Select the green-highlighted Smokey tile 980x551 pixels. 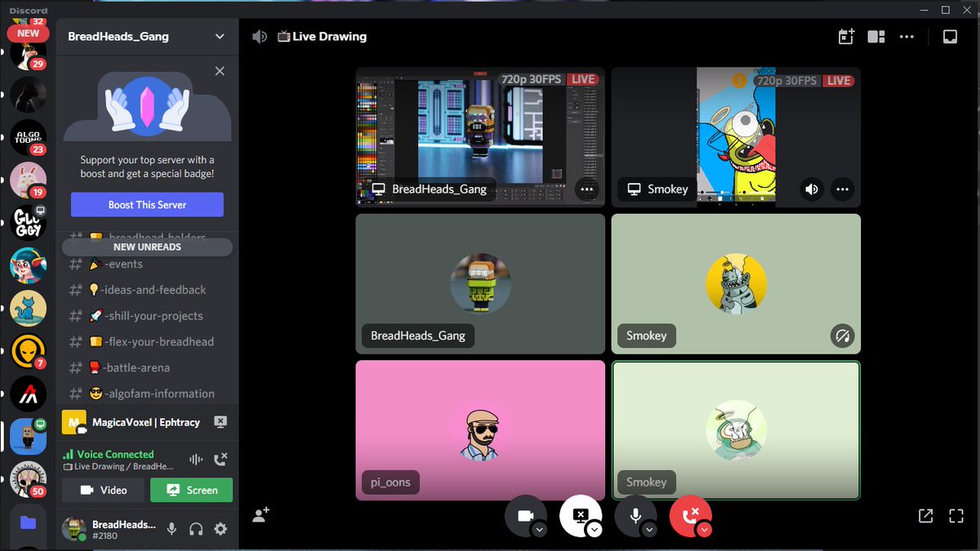pyautogui.click(x=736, y=430)
